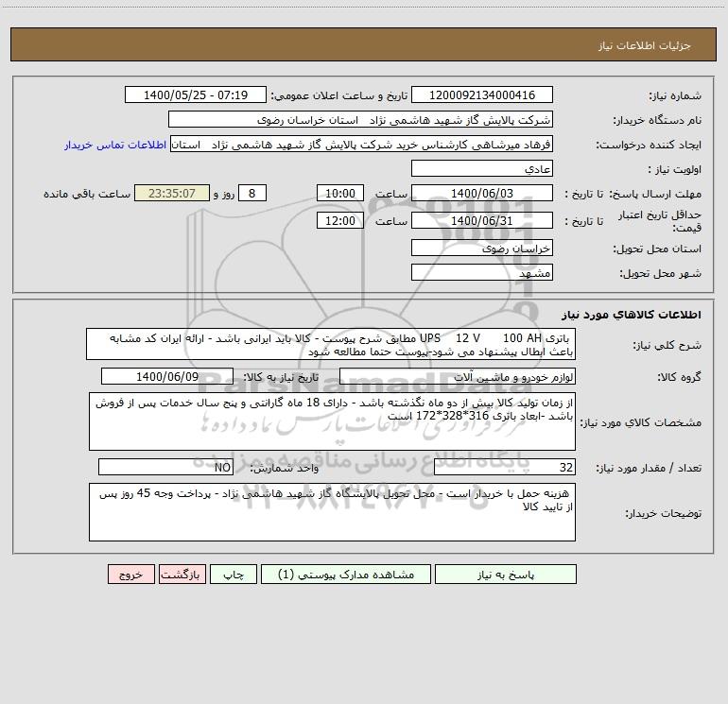Click the remaining time counter 23:35:07
Viewport: 728px width, 704px height.
point(172,194)
